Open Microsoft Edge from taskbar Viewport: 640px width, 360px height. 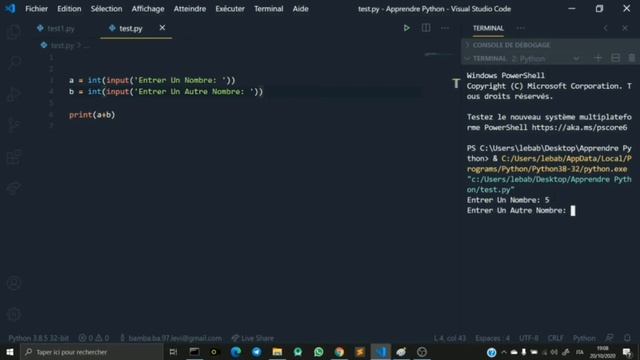[236, 352]
